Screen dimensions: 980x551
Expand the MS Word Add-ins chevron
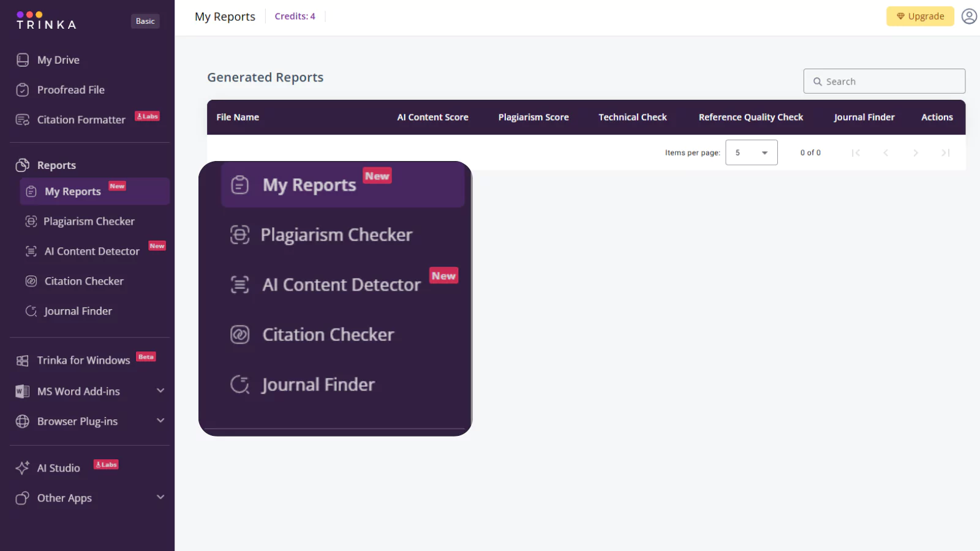pos(160,391)
